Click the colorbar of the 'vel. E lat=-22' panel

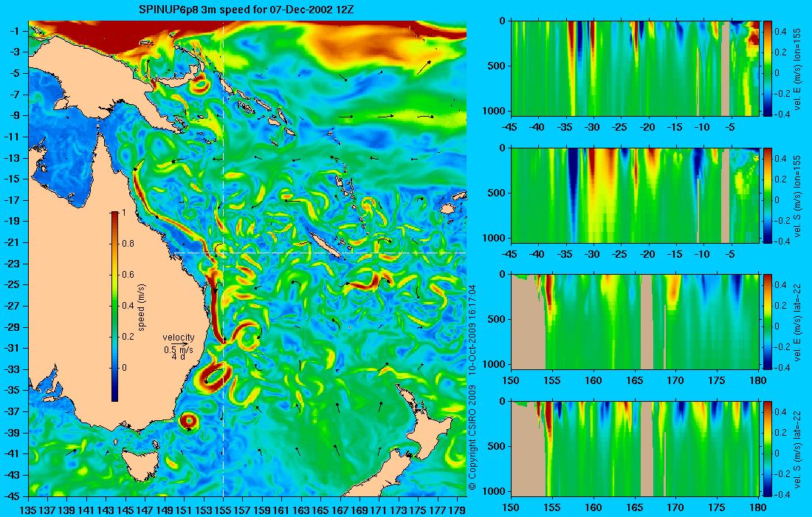(x=768, y=322)
